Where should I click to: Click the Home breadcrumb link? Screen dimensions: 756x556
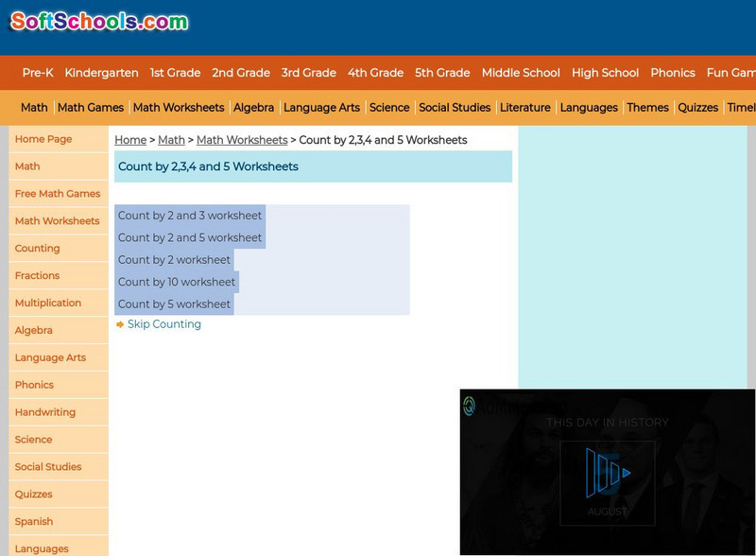click(x=130, y=140)
